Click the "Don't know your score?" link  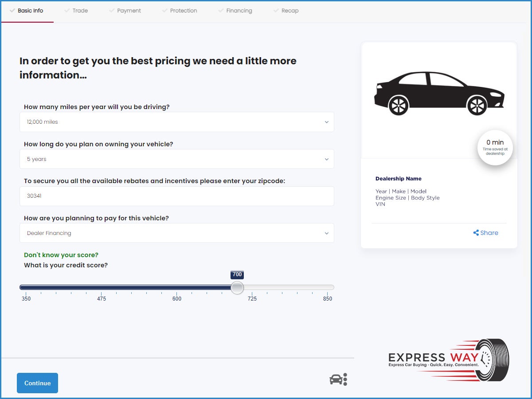coord(61,255)
